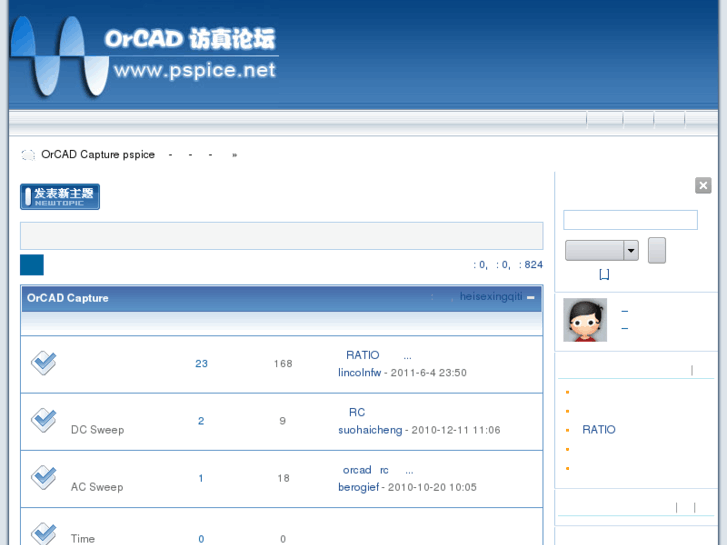Open the DC Sweep forum
The width and height of the screenshot is (727, 545).
click(x=97, y=430)
